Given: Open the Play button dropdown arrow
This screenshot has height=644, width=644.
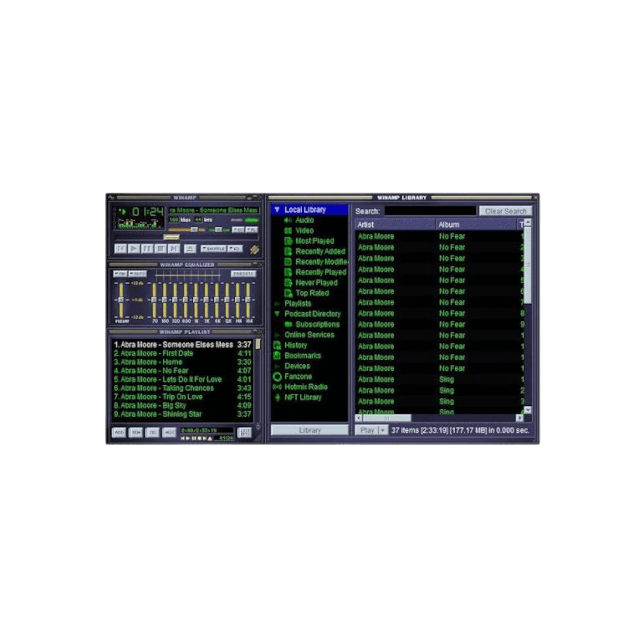Looking at the screenshot, I should (x=383, y=430).
